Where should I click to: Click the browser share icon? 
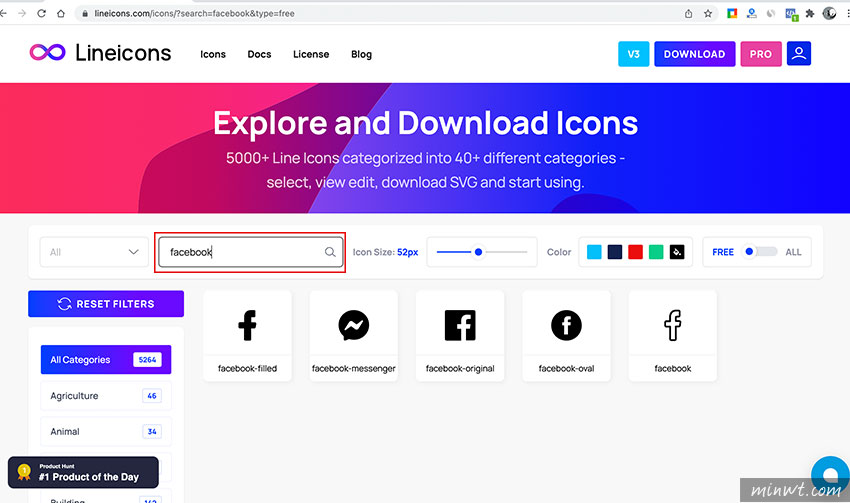(688, 14)
